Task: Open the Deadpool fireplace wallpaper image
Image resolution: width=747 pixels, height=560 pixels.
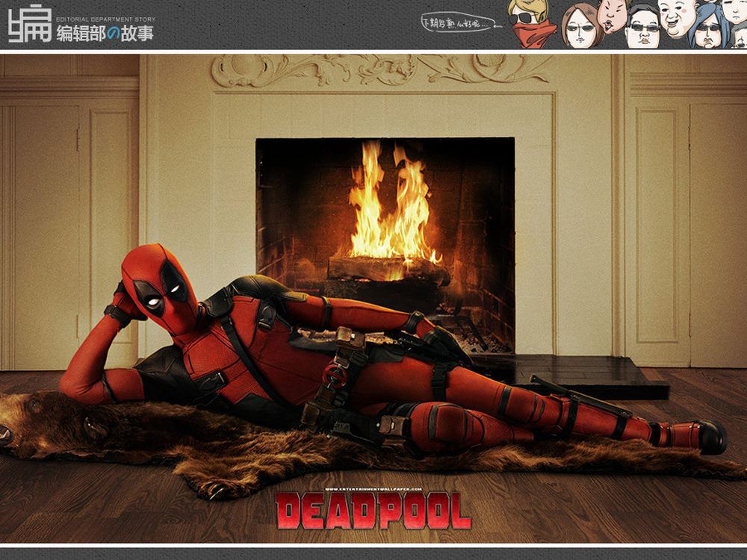Action: 373,299
